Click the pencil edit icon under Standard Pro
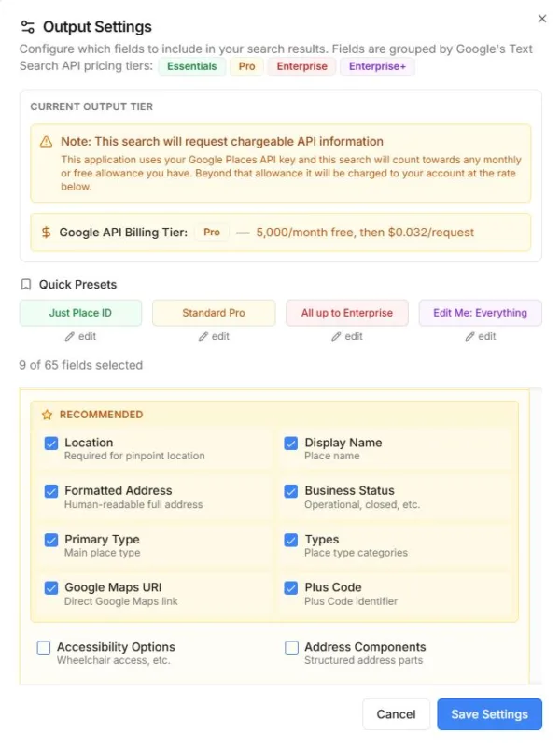Viewport: 560px width, 747px height. [x=203, y=336]
